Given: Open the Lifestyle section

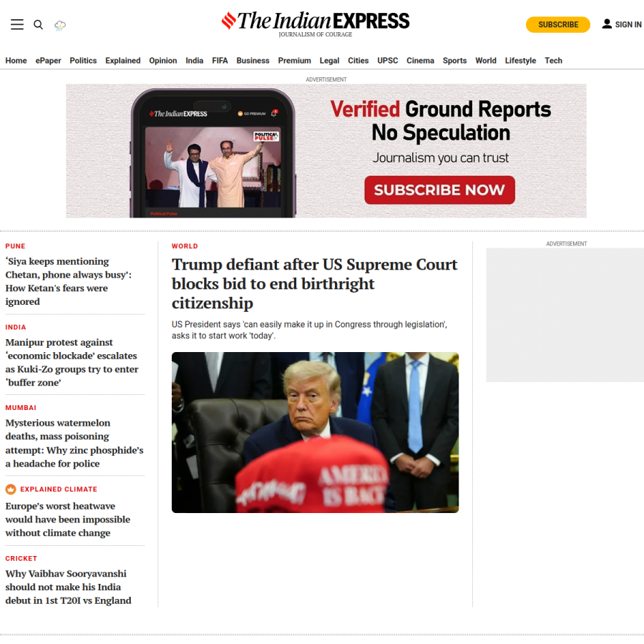Looking at the screenshot, I should tap(520, 60).
